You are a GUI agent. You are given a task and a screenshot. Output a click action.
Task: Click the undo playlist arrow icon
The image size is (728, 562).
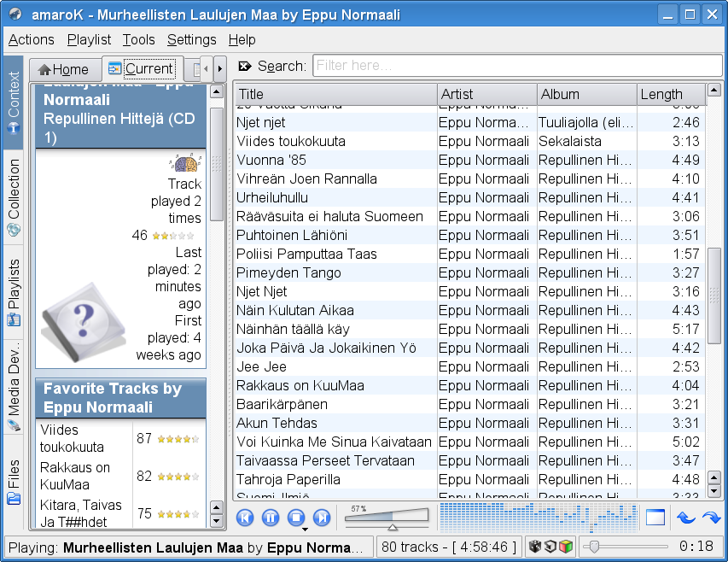[x=685, y=518]
